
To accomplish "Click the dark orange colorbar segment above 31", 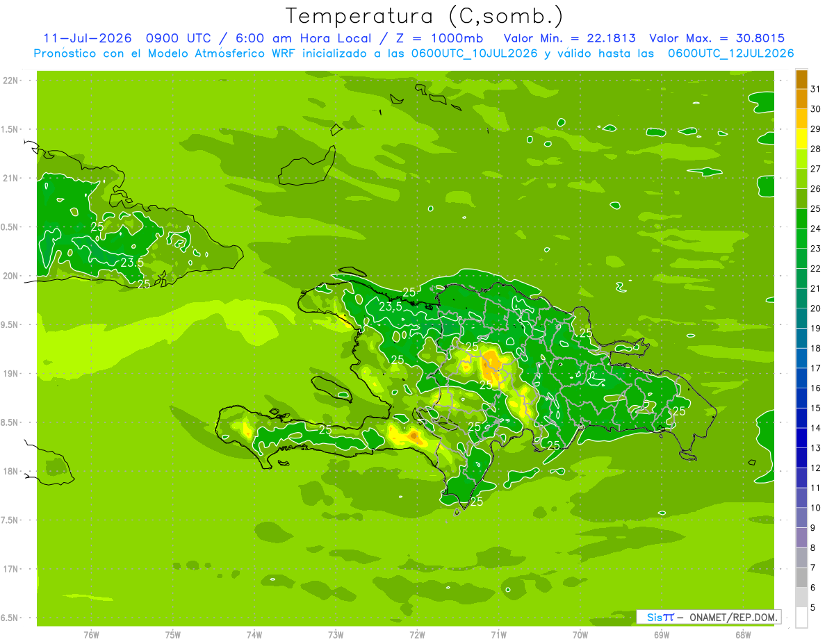I will (x=801, y=79).
